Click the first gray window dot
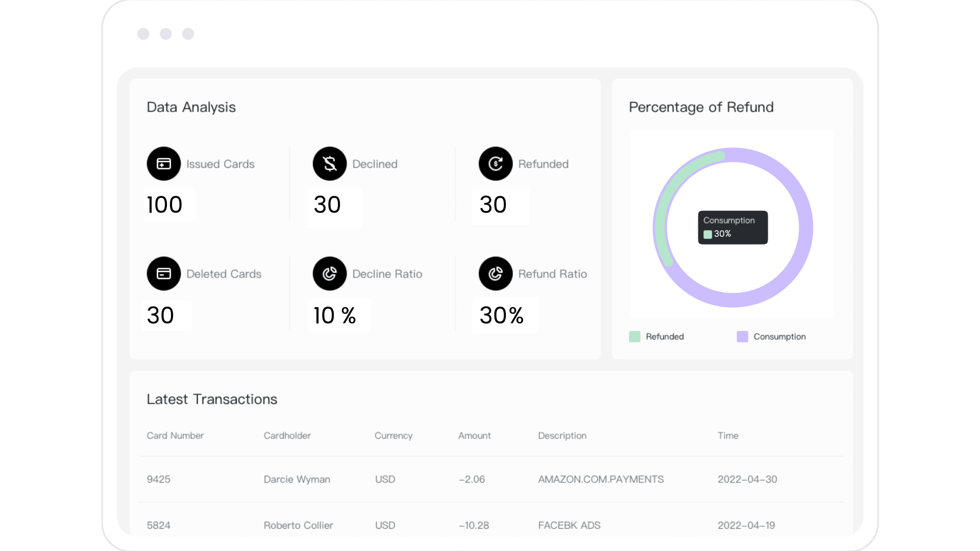Viewport: 980px width, 551px height. [x=143, y=34]
